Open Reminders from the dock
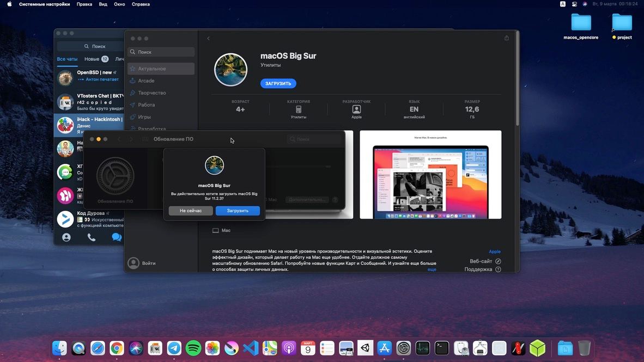 pyautogui.click(x=327, y=348)
